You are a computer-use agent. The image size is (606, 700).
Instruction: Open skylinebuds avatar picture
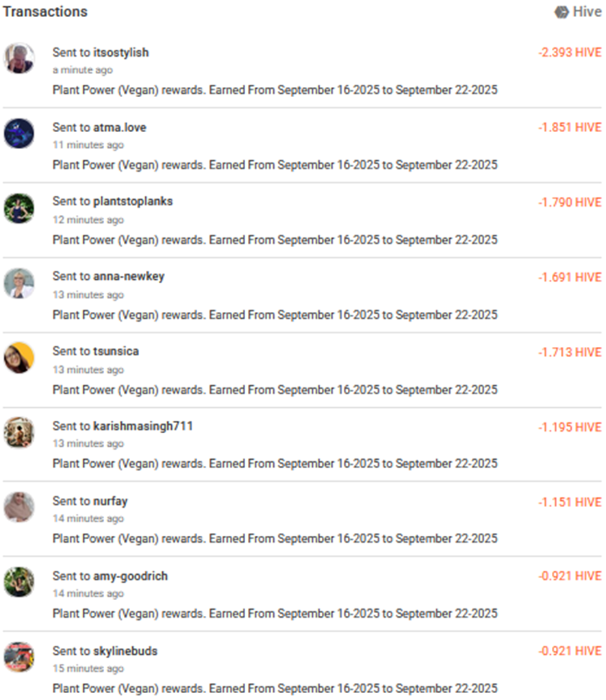click(x=19, y=657)
